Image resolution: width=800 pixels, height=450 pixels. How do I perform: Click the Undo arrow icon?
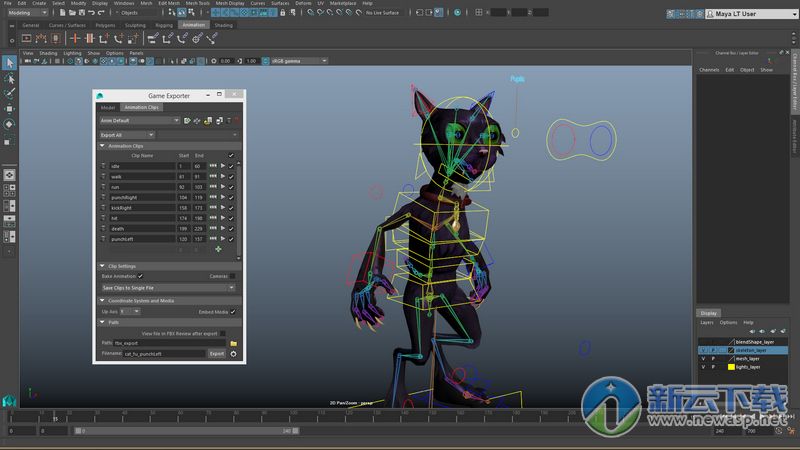click(91, 12)
